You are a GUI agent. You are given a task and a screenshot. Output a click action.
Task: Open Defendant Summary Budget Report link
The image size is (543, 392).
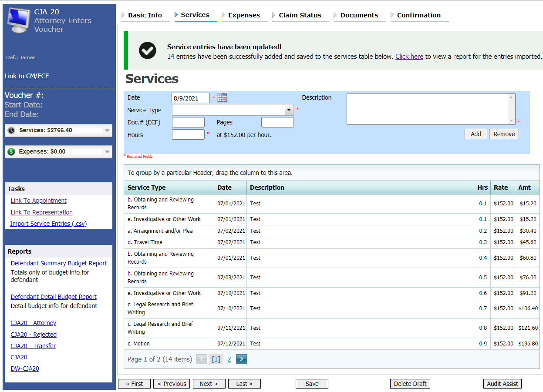58,263
